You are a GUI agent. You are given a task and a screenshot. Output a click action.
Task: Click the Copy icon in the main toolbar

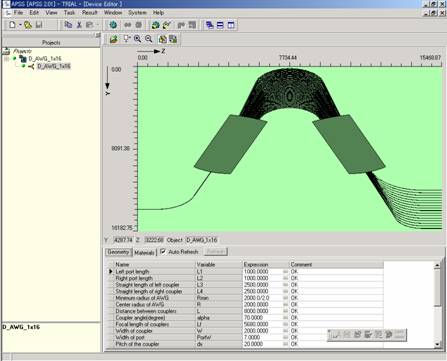click(x=68, y=25)
